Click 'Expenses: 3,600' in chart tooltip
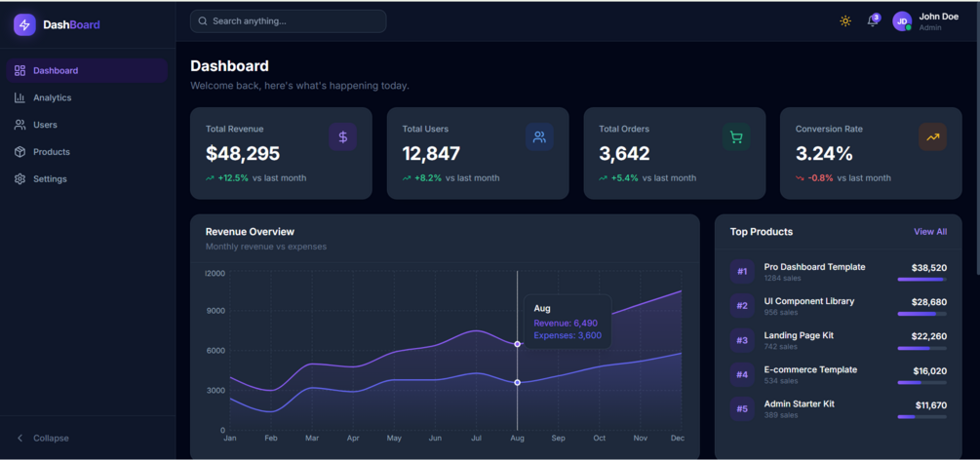980x460 pixels. pos(568,335)
